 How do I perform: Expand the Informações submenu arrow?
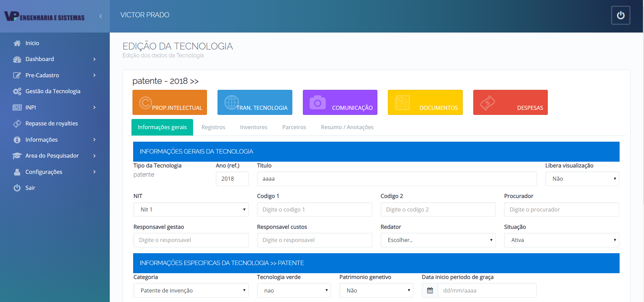pyautogui.click(x=95, y=140)
